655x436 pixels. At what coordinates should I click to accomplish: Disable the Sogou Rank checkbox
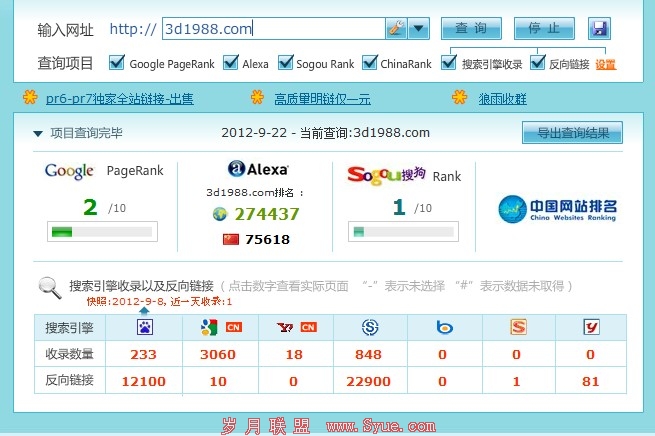click(287, 63)
